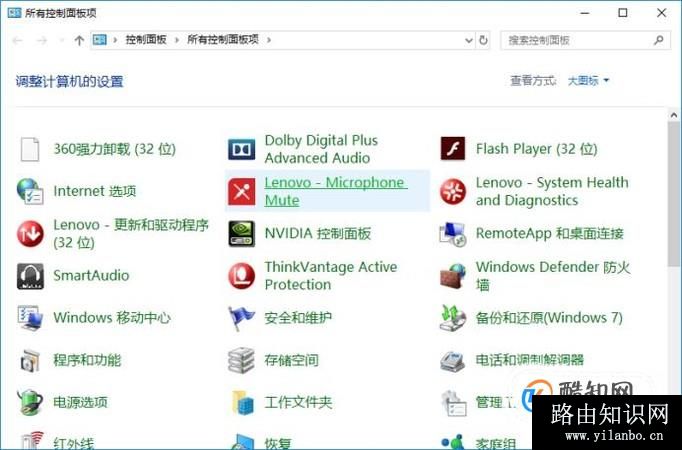The width and height of the screenshot is (682, 450).
Task: Open 程序和功能 text link
Action: [x=87, y=360]
